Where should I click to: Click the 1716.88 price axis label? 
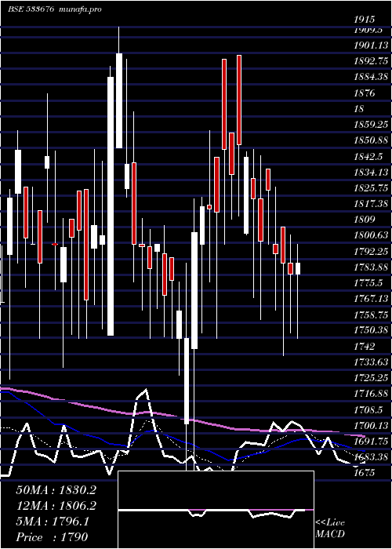click(x=371, y=394)
